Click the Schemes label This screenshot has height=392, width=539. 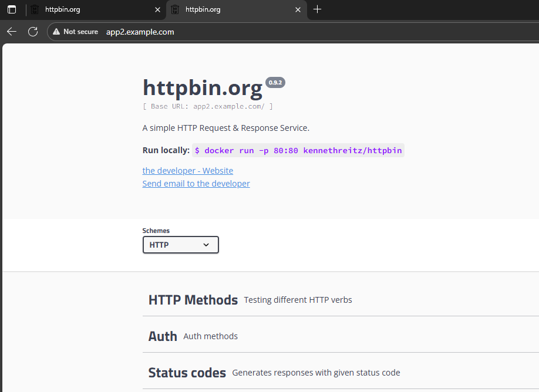click(x=156, y=231)
